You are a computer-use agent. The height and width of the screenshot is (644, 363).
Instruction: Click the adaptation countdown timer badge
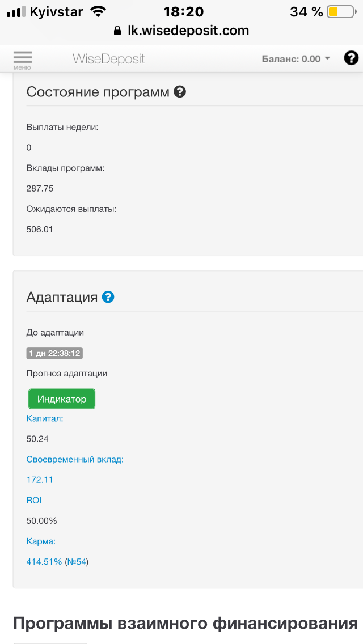click(55, 353)
